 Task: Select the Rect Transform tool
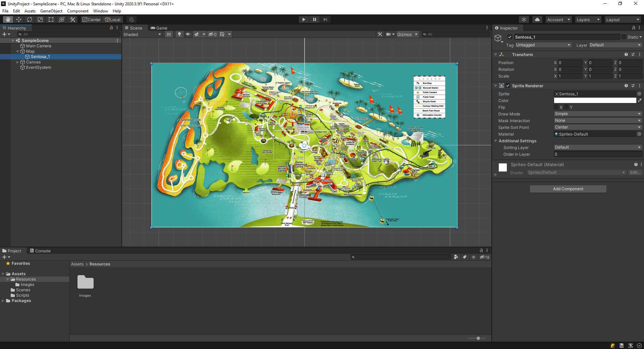pyautogui.click(x=51, y=19)
